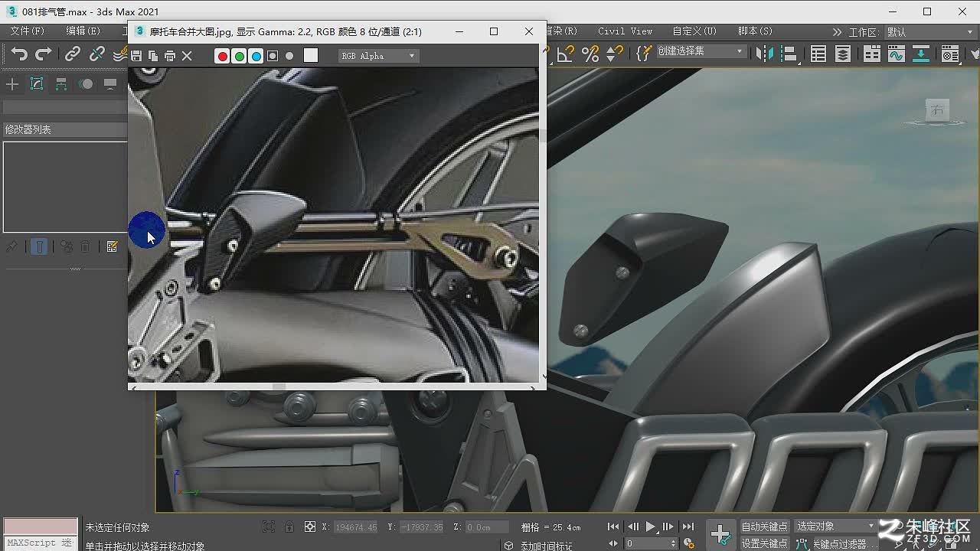Open the Curve Editor icon
The image size is (980, 551).
coord(896,54)
